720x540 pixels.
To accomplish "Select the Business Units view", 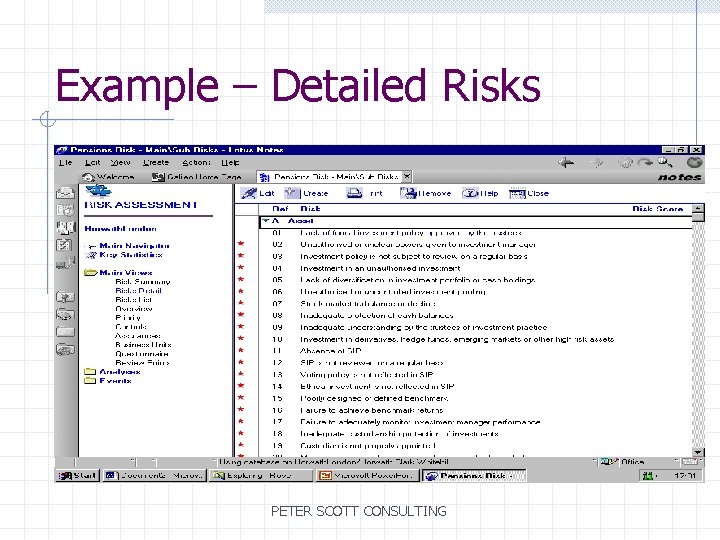I will tap(143, 344).
